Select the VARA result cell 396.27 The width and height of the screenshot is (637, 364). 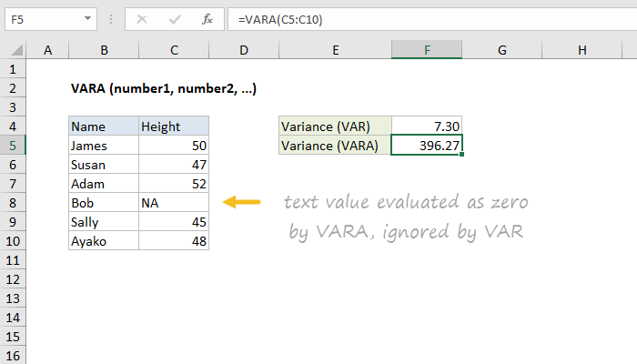[x=427, y=146]
